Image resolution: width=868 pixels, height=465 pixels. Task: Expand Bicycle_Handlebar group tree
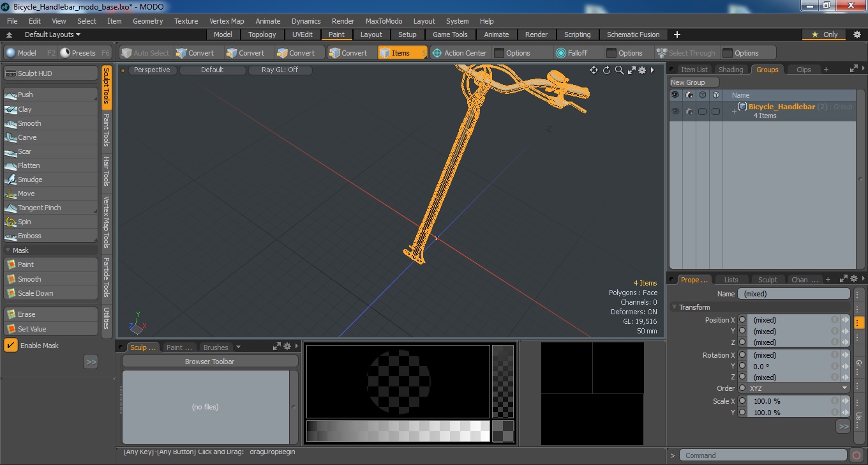tap(734, 111)
